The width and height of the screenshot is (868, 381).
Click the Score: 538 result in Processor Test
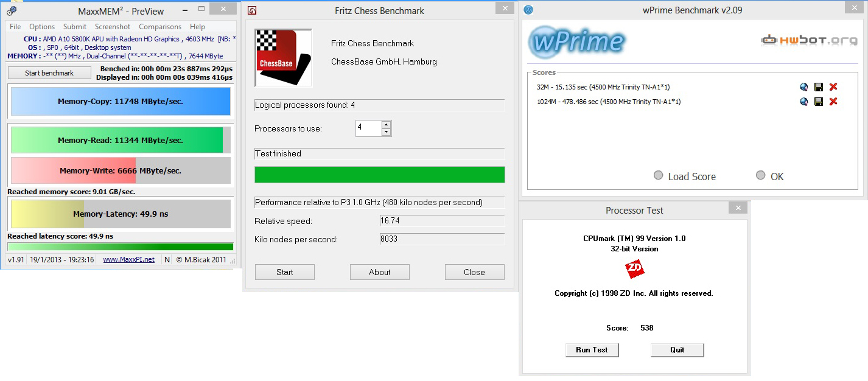click(630, 328)
